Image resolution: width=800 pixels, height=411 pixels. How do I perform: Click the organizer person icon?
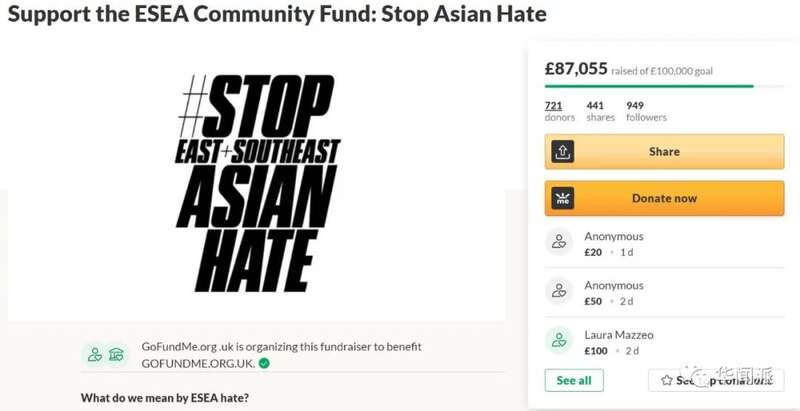tap(94, 354)
